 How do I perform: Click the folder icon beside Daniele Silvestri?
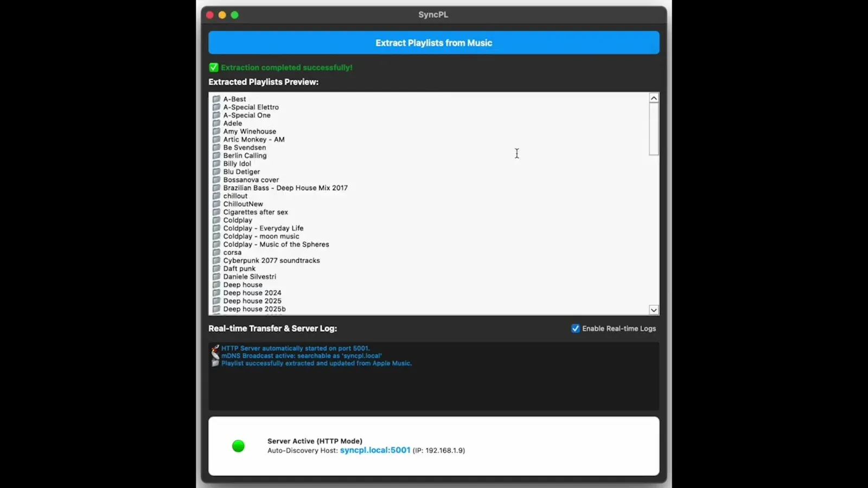click(x=216, y=277)
